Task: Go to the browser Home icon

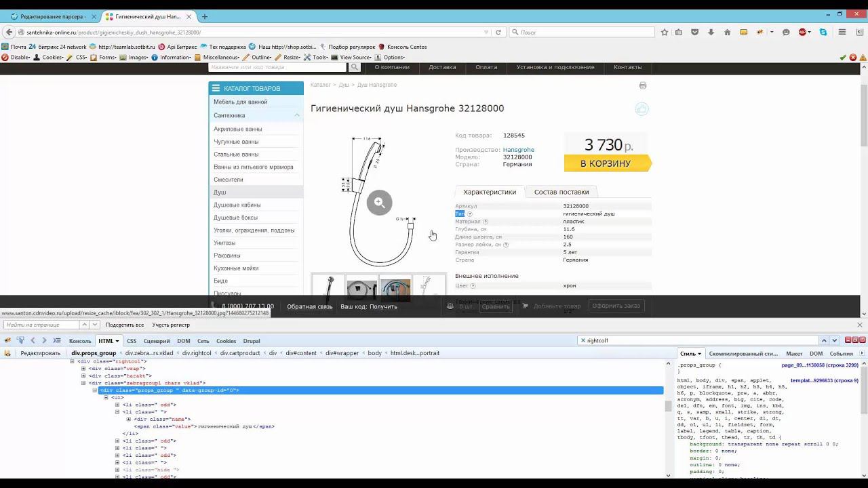Action: pos(727,32)
